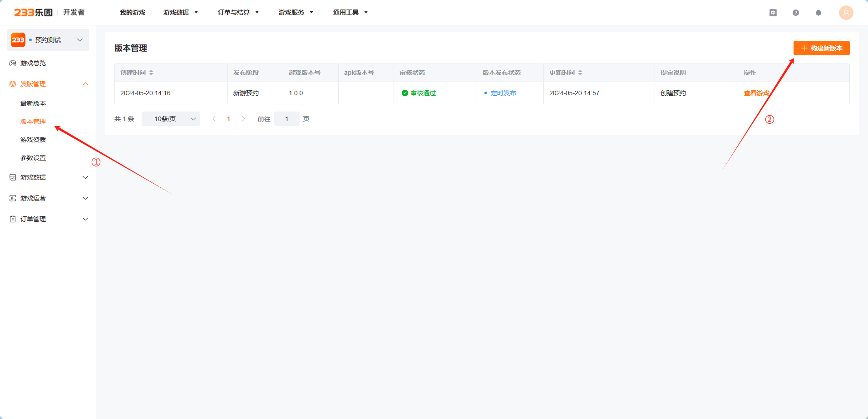Open 游戏服务 top menu dropdown

296,12
